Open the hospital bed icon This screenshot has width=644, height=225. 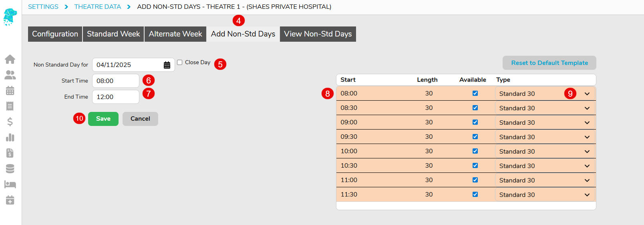tap(10, 184)
